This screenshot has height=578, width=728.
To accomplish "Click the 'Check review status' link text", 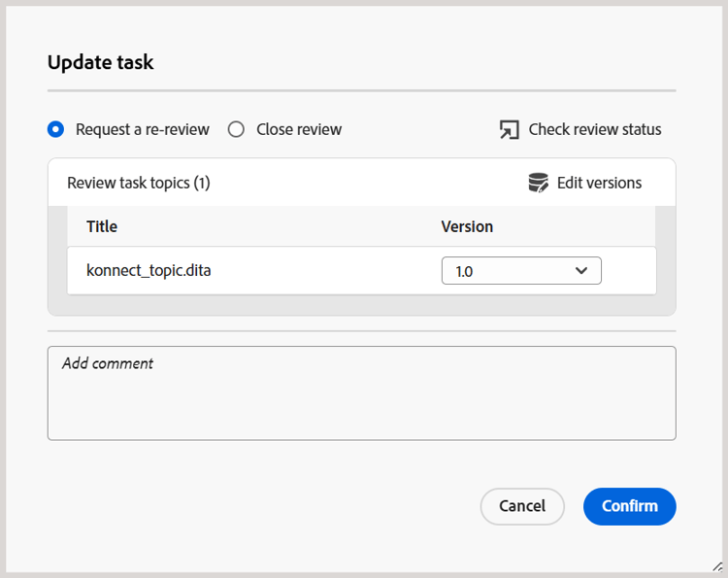I will [595, 129].
